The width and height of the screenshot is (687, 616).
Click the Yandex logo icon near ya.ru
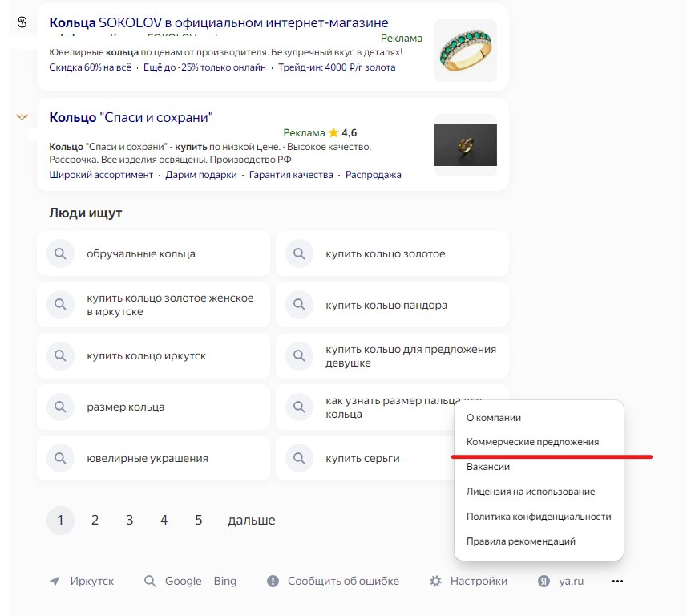pos(544,582)
